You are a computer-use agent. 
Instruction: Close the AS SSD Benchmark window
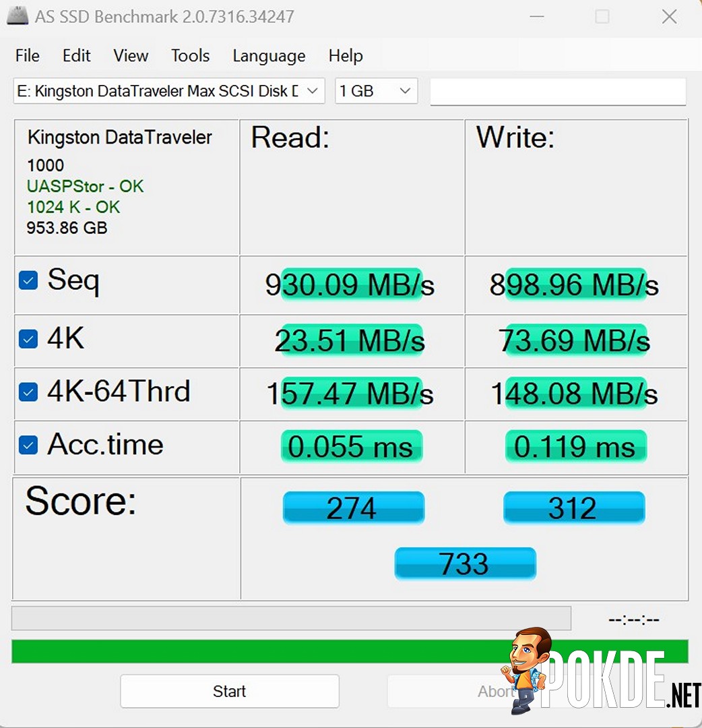[x=669, y=17]
